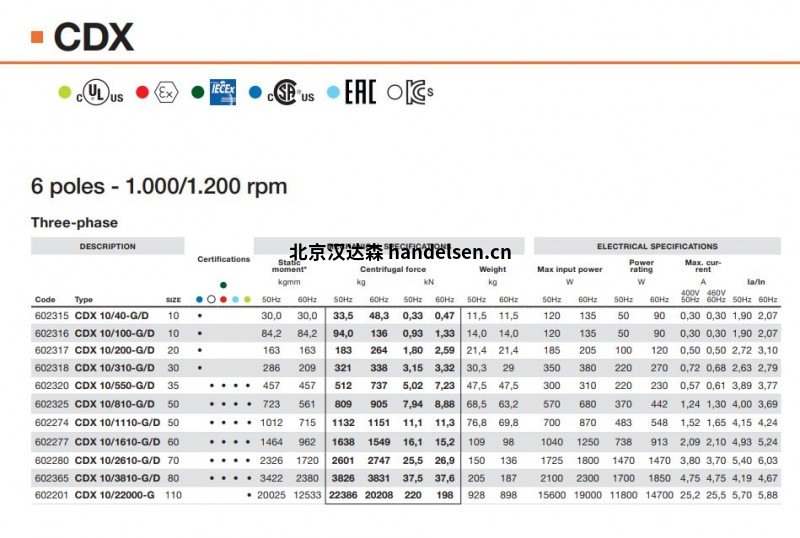800x538 pixels.
Task: Click the CDX page title
Action: 94,37
